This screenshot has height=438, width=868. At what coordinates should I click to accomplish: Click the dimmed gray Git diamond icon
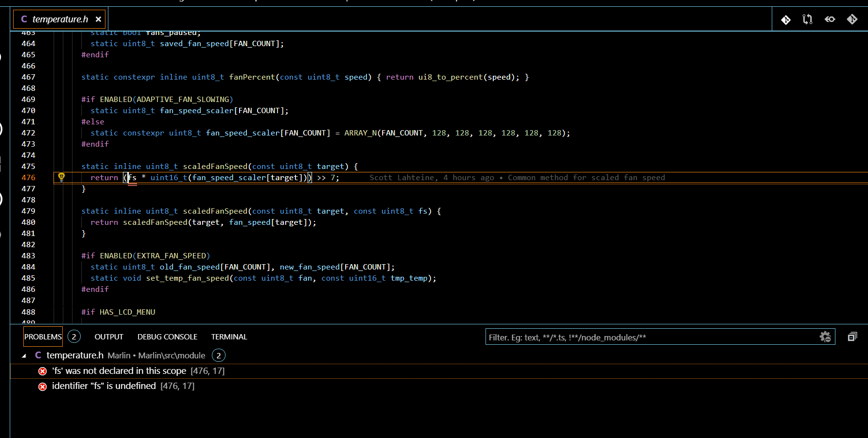tap(852, 19)
